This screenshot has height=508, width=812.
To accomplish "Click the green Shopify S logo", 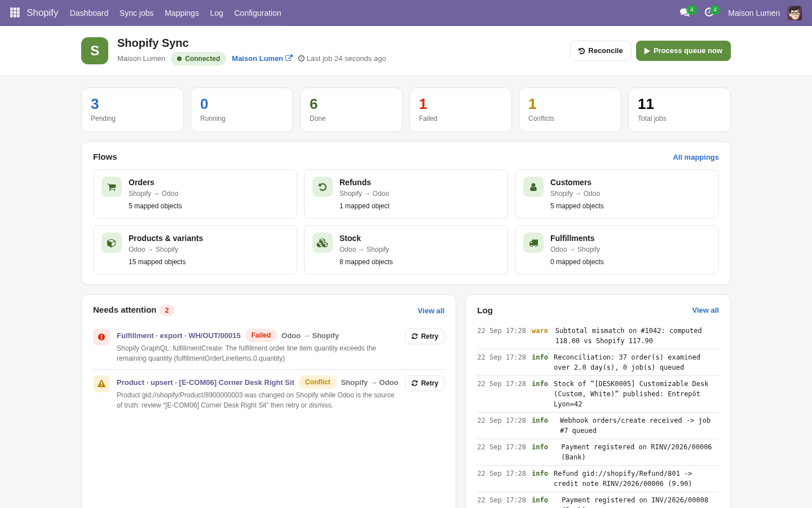I will click(x=95, y=51).
